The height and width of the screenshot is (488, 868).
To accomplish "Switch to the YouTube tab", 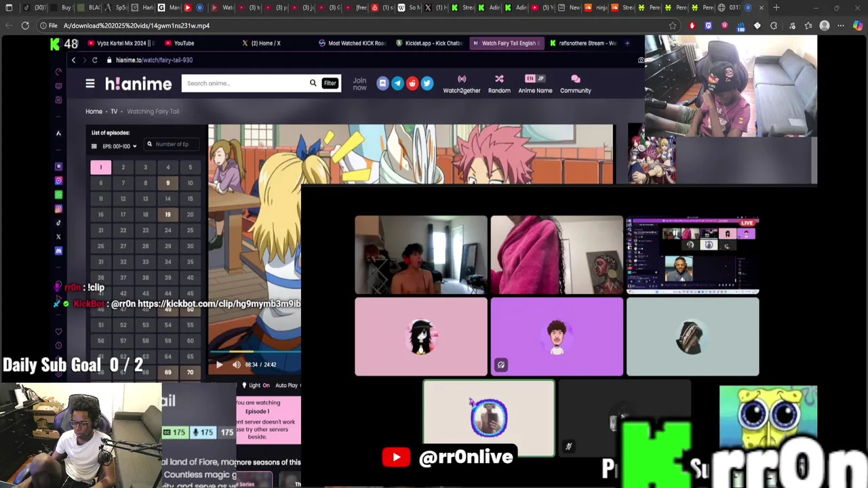I will (x=180, y=43).
